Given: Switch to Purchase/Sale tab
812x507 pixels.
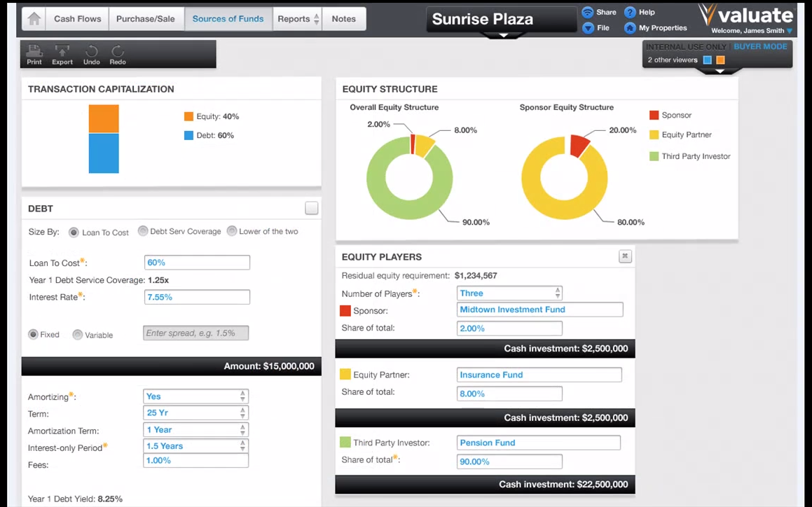Looking at the screenshot, I should (146, 19).
